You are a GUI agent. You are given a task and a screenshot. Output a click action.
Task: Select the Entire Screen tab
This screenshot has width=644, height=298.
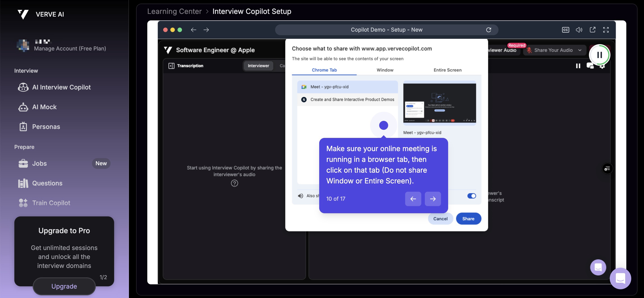point(447,70)
